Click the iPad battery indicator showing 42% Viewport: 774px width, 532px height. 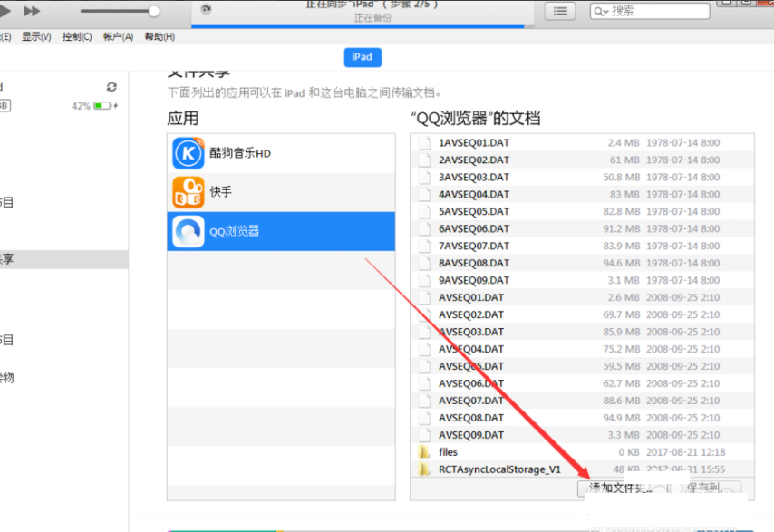click(102, 103)
